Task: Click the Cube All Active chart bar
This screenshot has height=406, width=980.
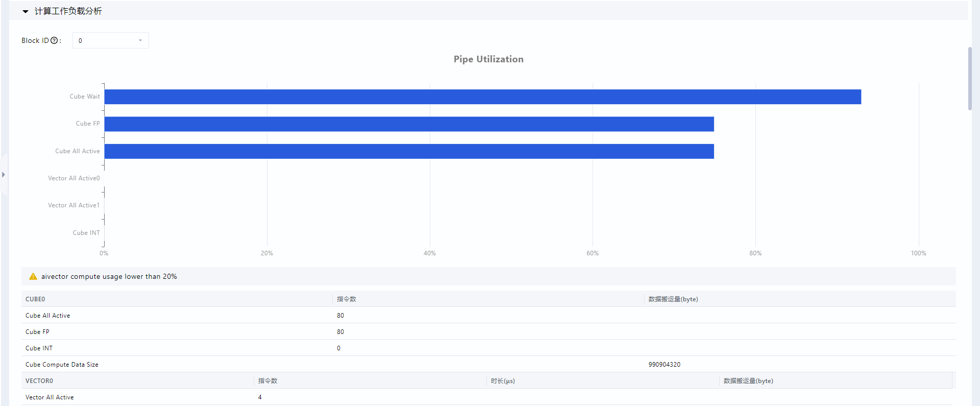Action: point(409,151)
